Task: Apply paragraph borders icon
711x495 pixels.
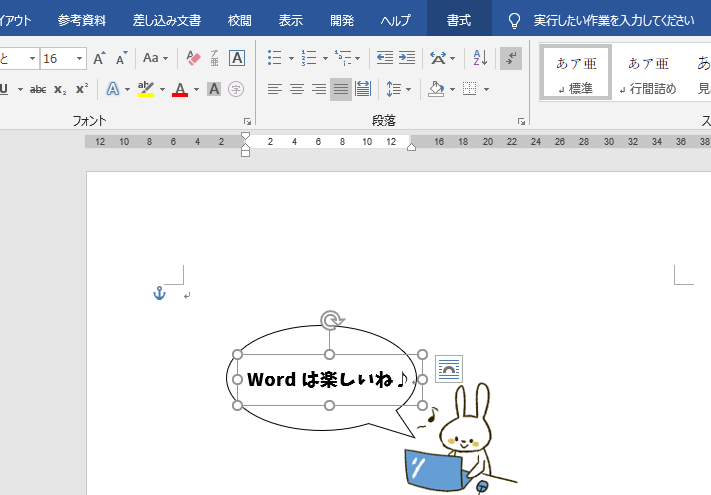Action: [470, 89]
